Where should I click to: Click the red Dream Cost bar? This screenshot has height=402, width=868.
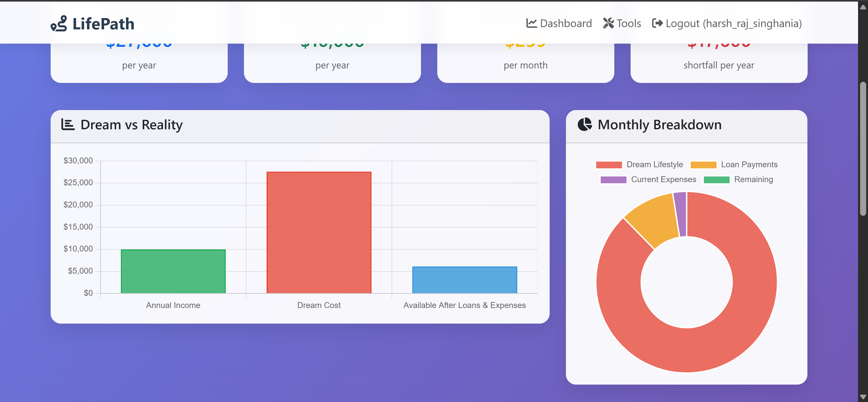(319, 232)
